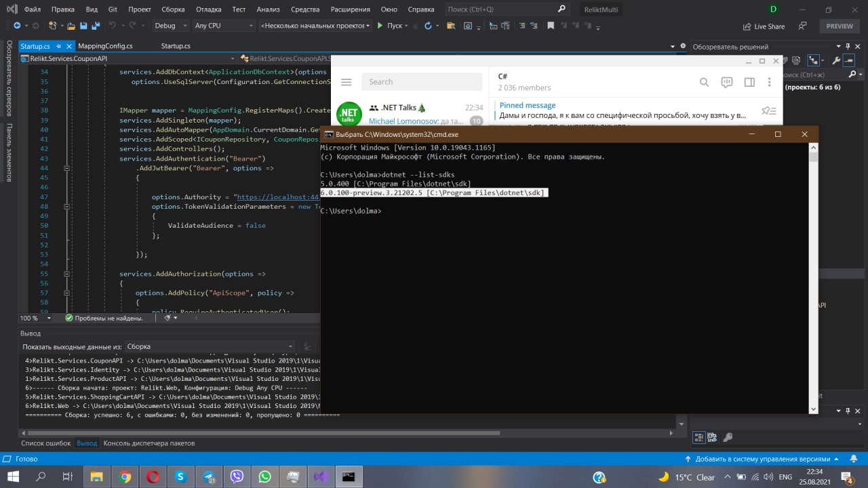868x488 pixels.
Task: Click the bookmark icon in toolbar
Action: coord(552,26)
